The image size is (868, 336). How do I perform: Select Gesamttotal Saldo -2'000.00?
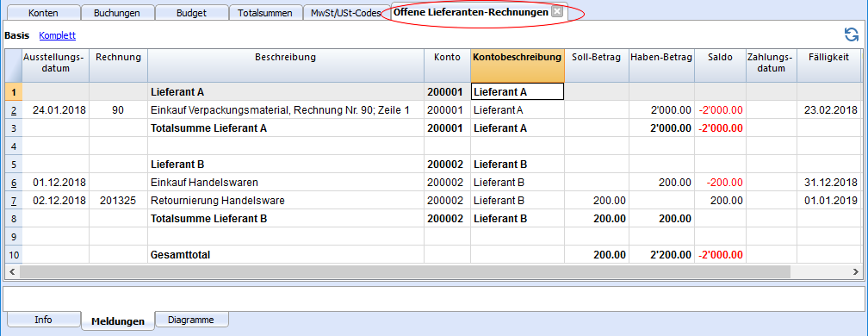[720, 255]
